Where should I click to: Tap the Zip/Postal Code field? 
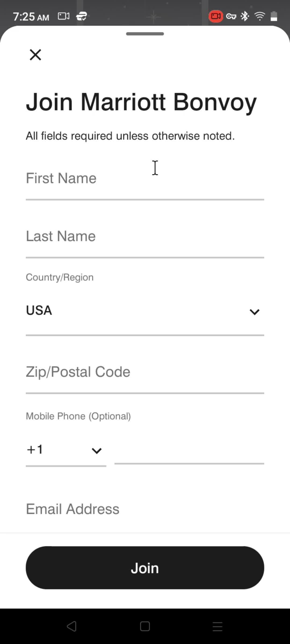[x=145, y=372]
